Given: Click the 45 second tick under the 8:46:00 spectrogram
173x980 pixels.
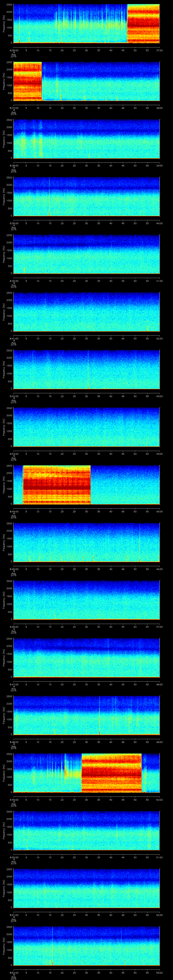Looking at the screenshot, I should pos(123,627).
